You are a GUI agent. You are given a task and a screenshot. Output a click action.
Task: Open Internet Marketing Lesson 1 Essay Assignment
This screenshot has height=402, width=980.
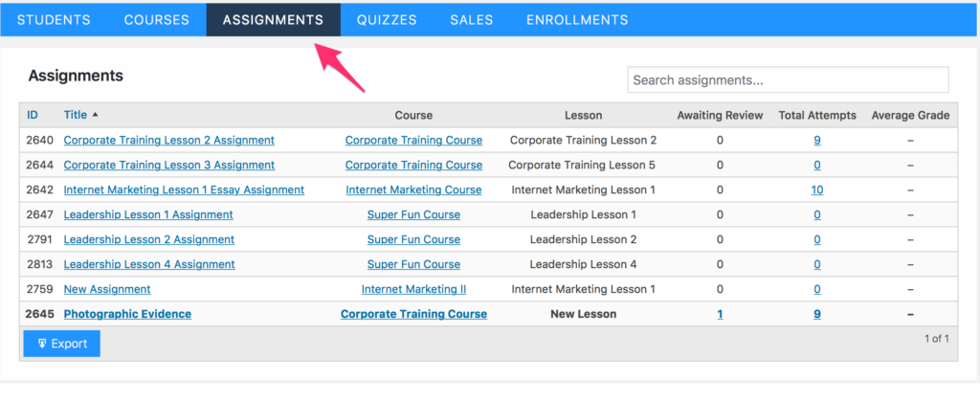coord(184,190)
